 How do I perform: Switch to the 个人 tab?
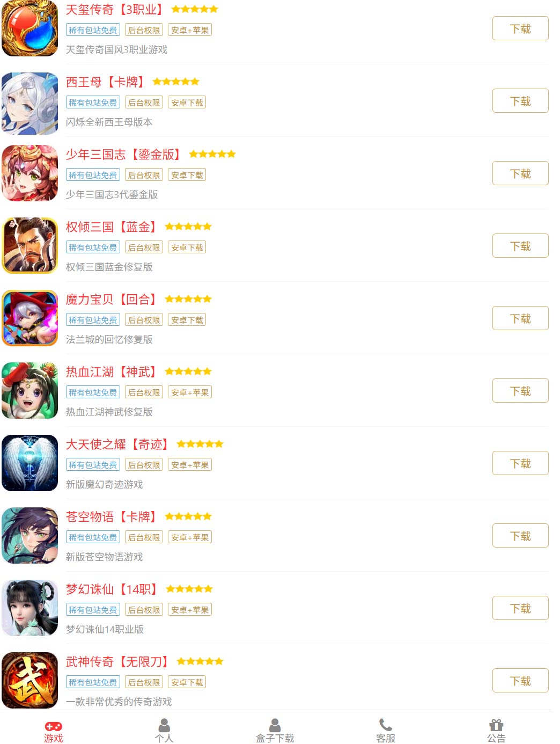(164, 731)
